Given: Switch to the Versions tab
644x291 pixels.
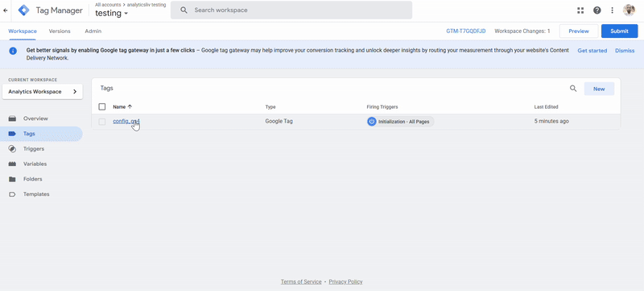Looking at the screenshot, I should click(x=60, y=31).
